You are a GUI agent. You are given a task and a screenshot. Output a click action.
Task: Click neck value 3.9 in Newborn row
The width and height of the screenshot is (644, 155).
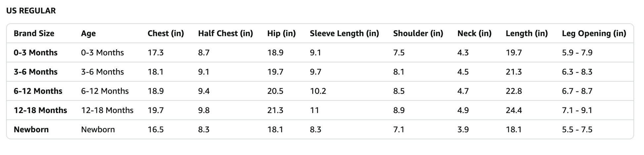pos(463,129)
